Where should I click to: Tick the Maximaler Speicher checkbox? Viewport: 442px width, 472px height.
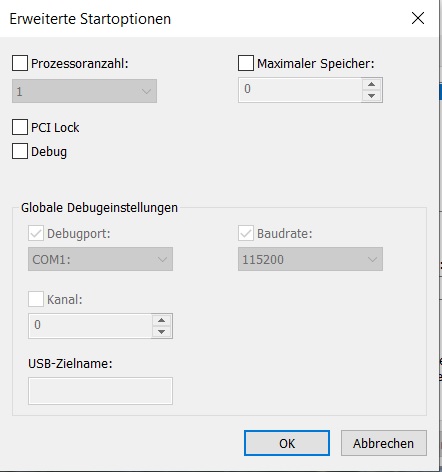[x=246, y=63]
